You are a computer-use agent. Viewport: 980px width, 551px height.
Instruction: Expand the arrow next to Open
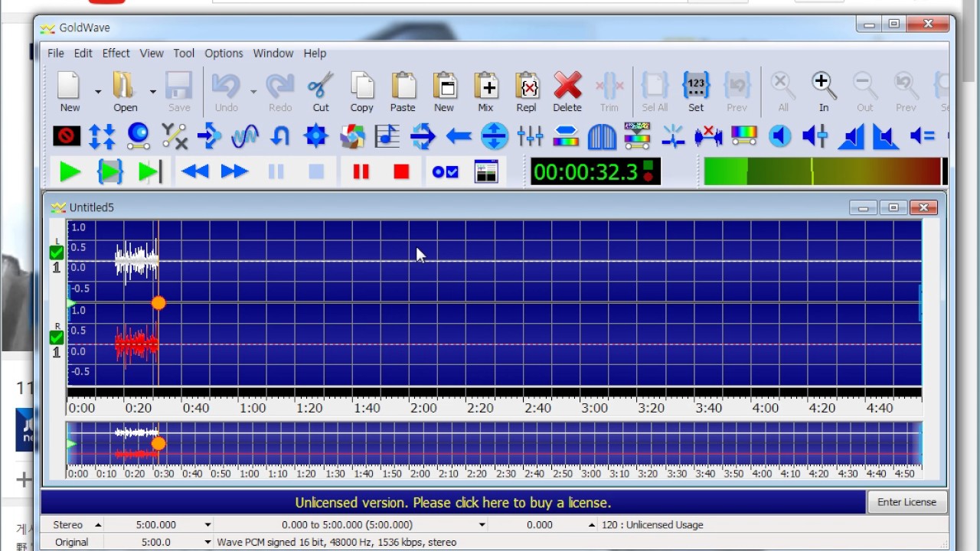tap(152, 92)
